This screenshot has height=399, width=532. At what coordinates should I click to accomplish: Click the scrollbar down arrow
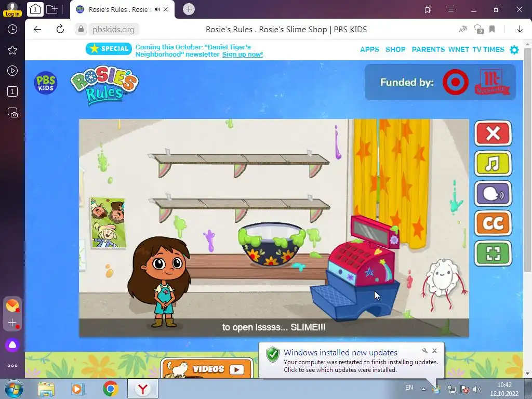pyautogui.click(x=527, y=374)
